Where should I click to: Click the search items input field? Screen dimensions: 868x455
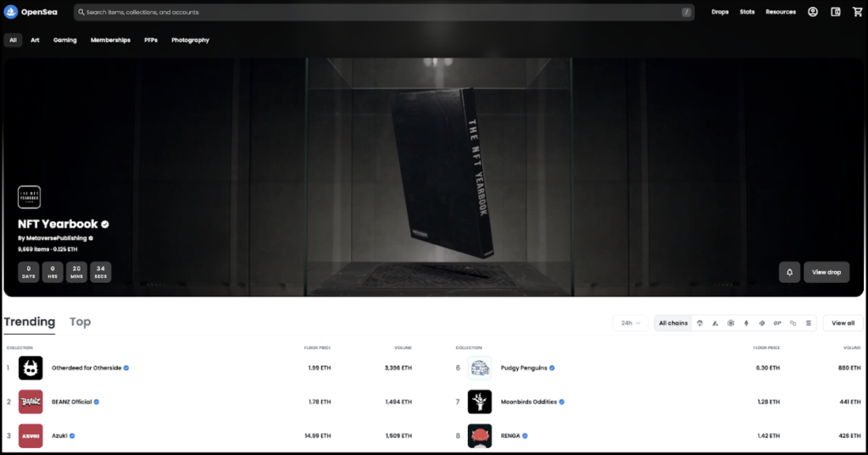point(381,12)
